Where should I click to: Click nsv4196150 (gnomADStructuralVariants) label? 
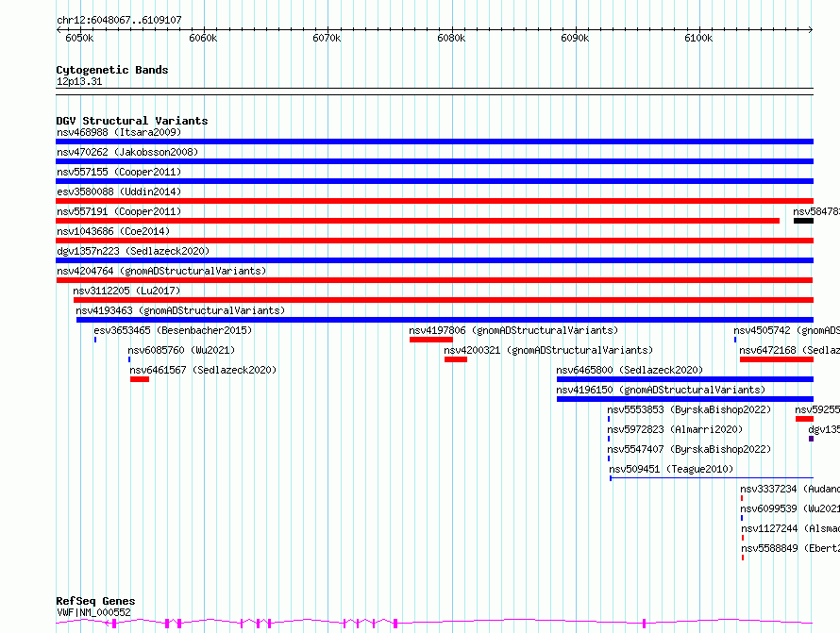point(661,390)
